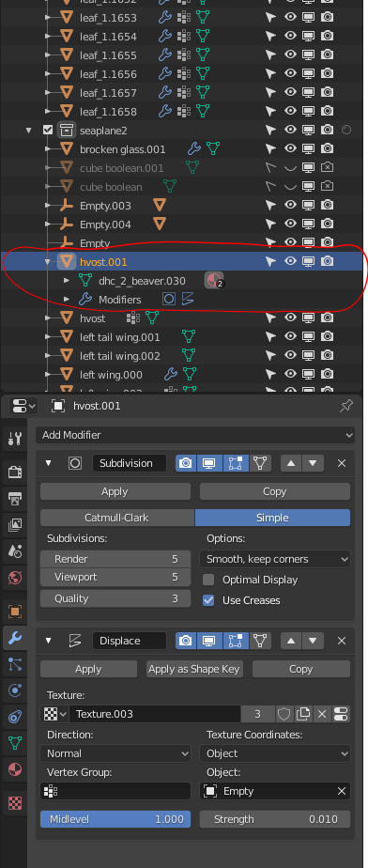Select Catmull-Clark subdivision type
The image size is (368, 868).
pos(116,518)
